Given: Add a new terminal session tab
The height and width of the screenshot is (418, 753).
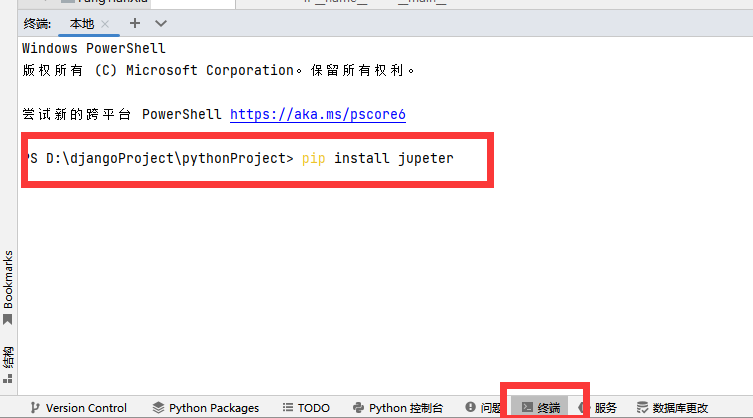Looking at the screenshot, I should (x=134, y=23).
